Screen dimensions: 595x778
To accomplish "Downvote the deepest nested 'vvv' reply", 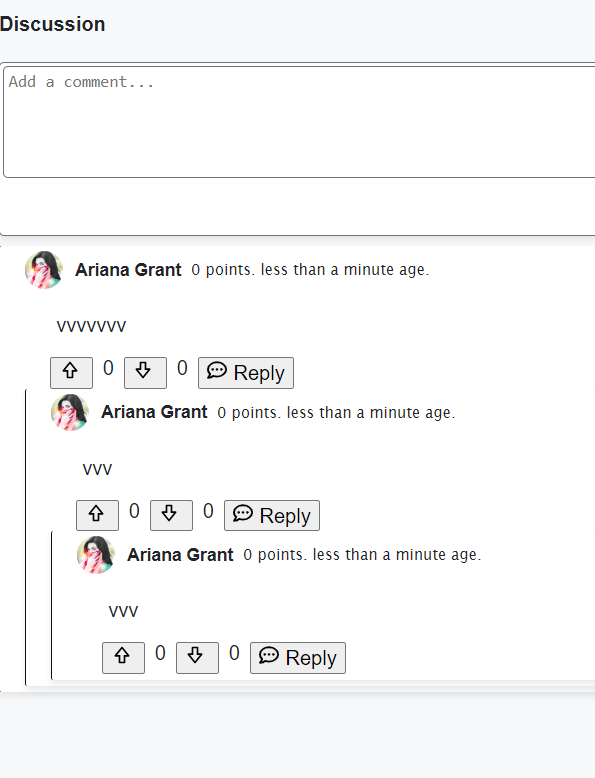I will point(197,657).
